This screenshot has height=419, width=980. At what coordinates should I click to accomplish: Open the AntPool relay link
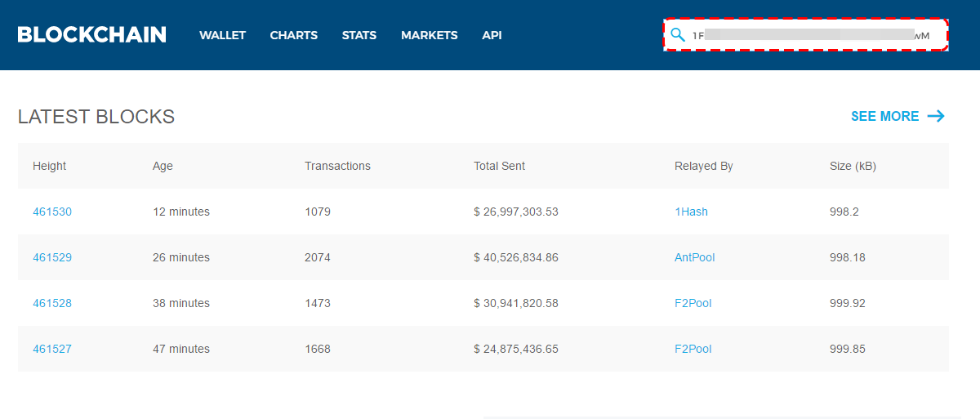(x=694, y=257)
